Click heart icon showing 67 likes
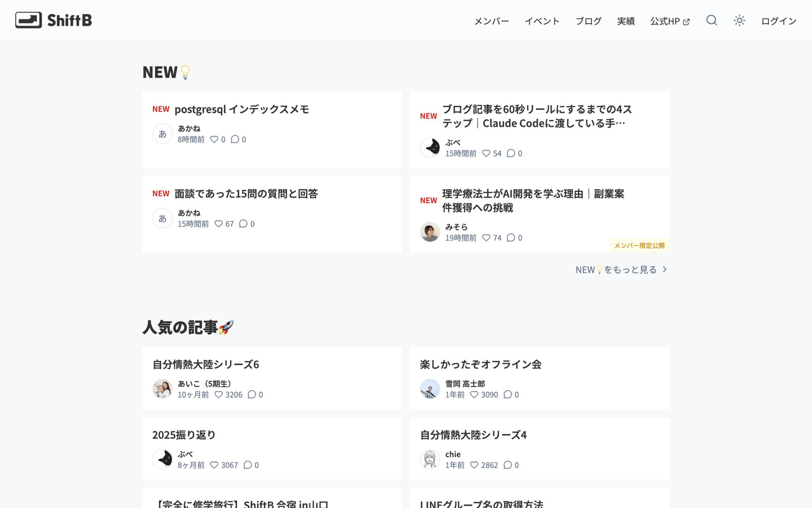This screenshot has width=812, height=508. [219, 224]
